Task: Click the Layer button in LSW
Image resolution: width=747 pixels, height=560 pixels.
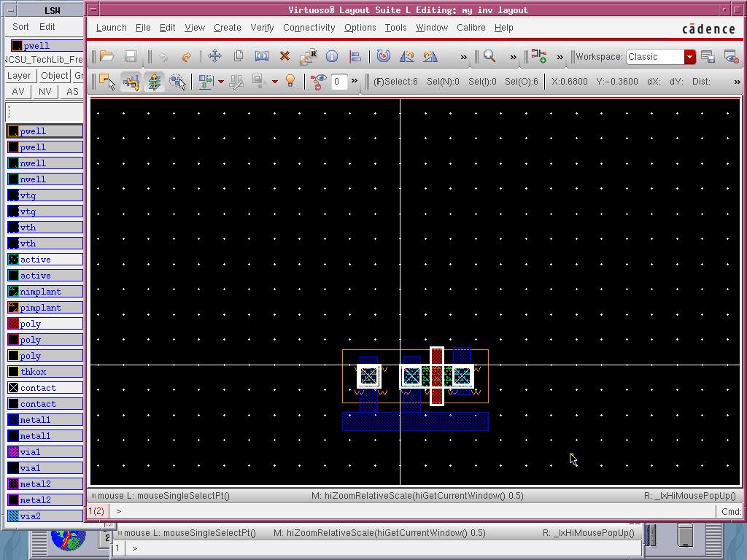Action: tap(19, 76)
